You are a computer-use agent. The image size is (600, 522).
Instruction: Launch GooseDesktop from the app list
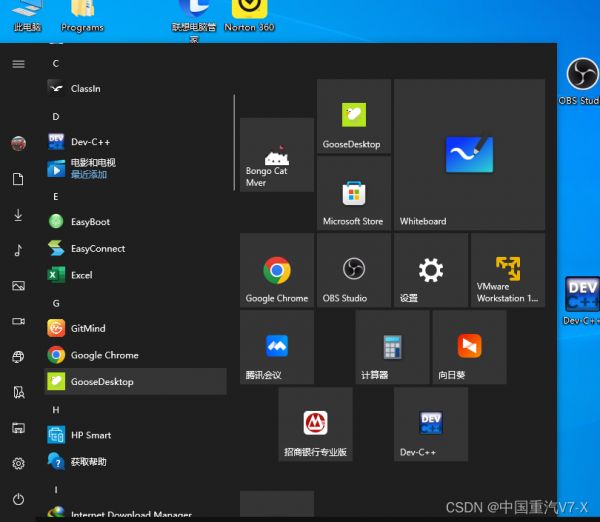click(x=136, y=382)
